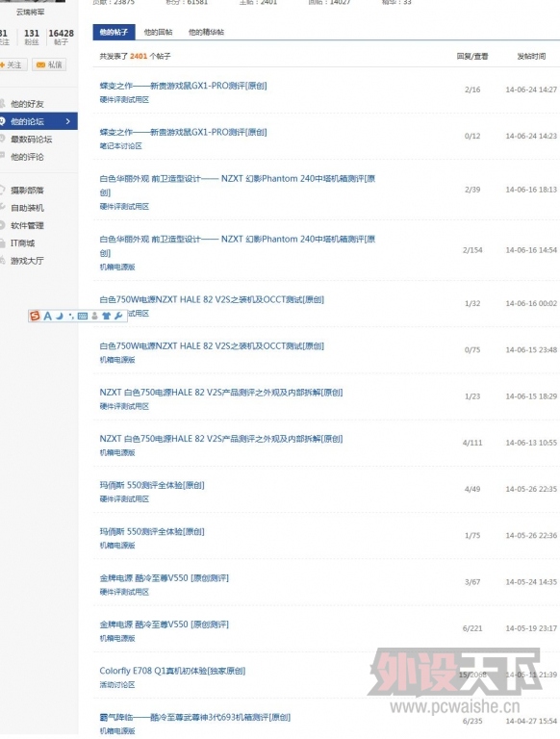560x739 pixels.
Task: Click 机箱电源版 under Phantom 240 post
Action: (117, 268)
